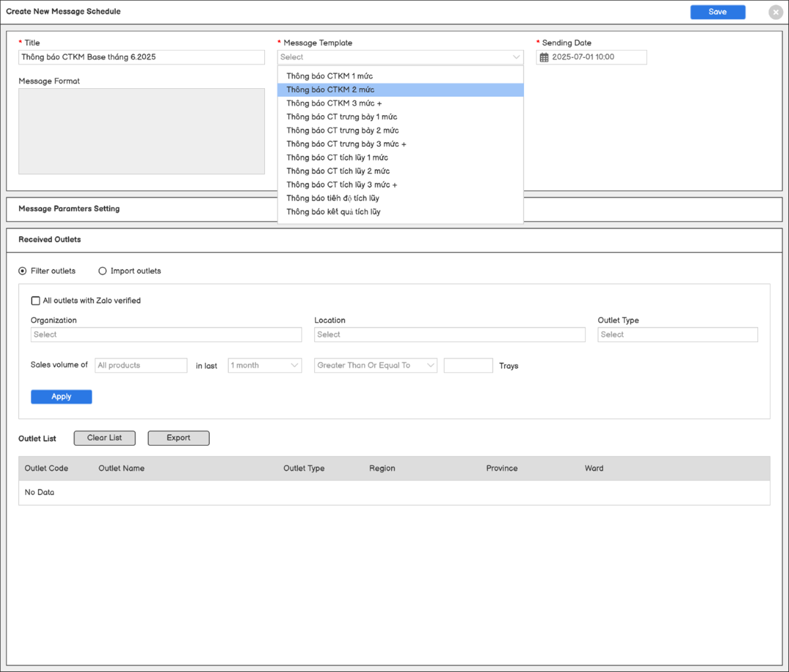Enable All outlets with Zalo verified
Screen dimensions: 789x672
coord(36,300)
